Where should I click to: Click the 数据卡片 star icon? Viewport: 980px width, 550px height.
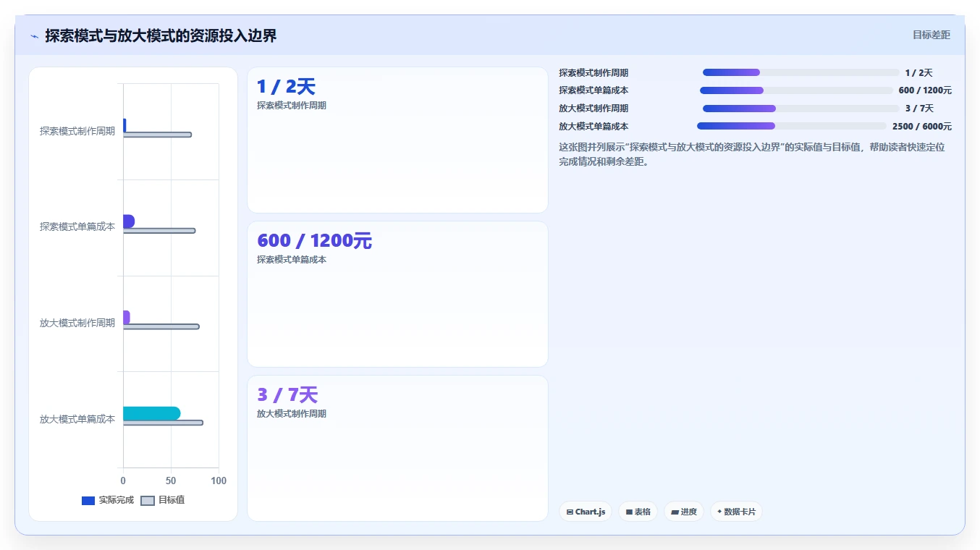[x=719, y=512]
